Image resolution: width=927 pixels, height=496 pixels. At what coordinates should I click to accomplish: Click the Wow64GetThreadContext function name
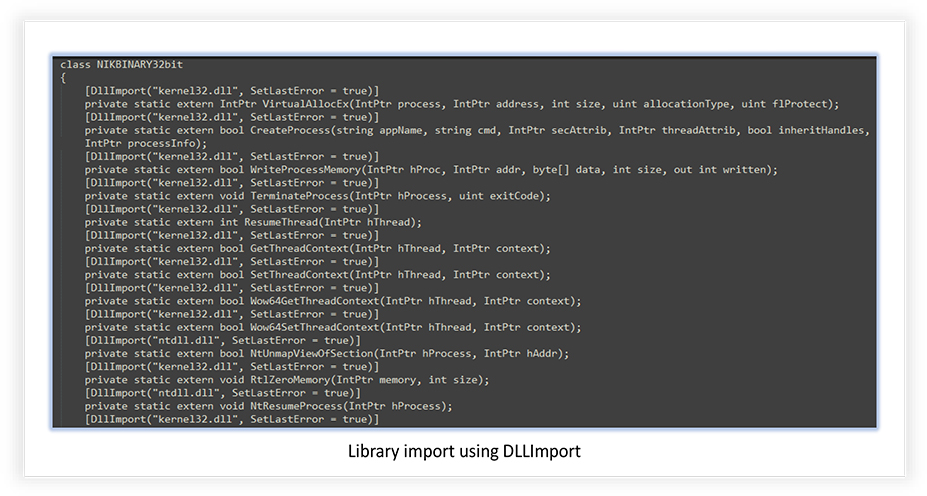pos(315,301)
